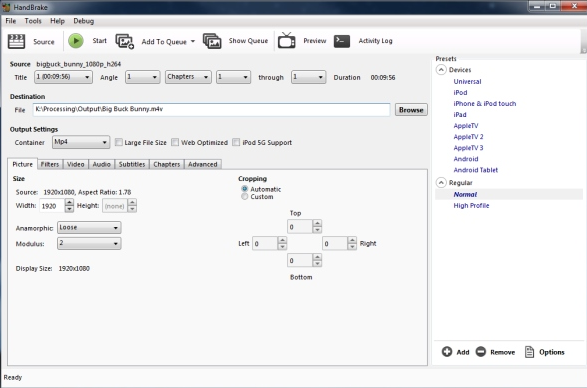Click the Start label in toolbar
Viewport: 587px width, 388px height.
tap(100, 41)
